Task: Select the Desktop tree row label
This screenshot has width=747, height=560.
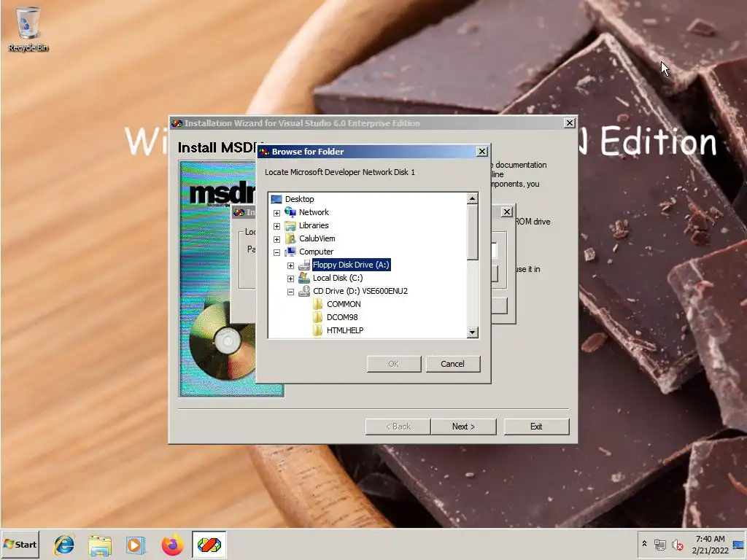Action: [x=300, y=199]
